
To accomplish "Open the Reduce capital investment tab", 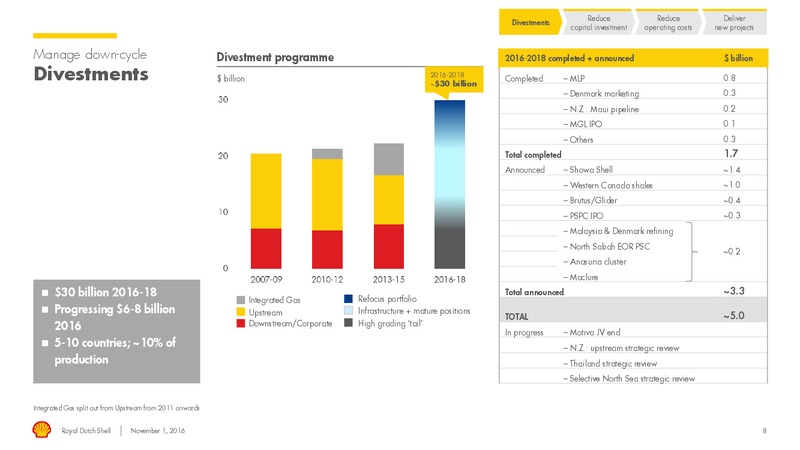I will coord(598,22).
